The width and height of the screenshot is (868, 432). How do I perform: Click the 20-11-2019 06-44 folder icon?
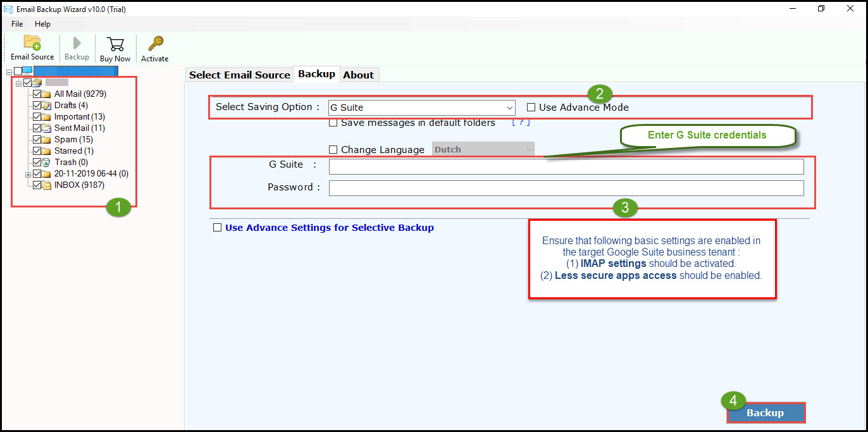(47, 174)
